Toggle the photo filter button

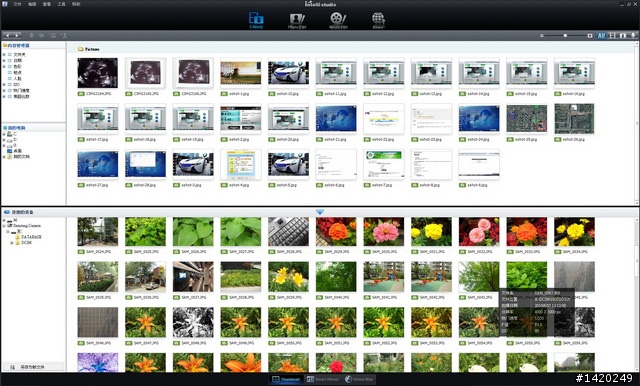click(623, 35)
